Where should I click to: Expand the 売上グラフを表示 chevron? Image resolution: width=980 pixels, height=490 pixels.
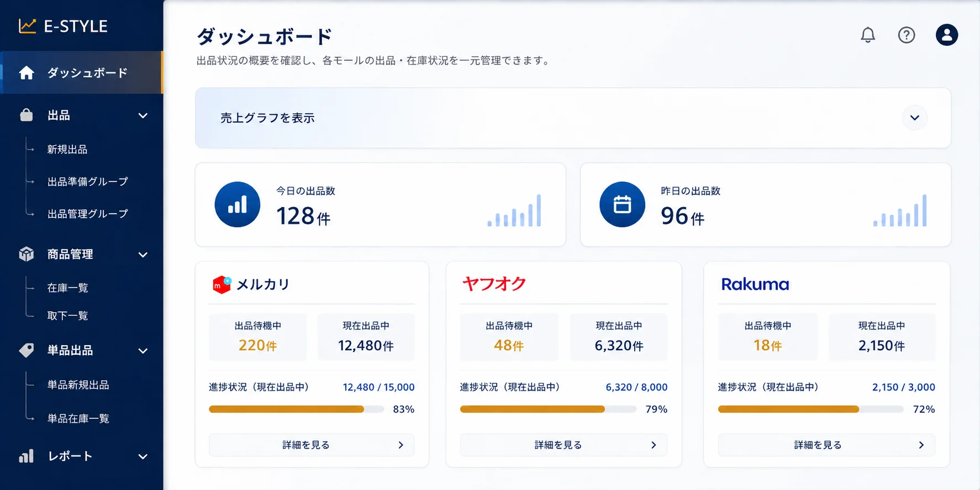[915, 118]
